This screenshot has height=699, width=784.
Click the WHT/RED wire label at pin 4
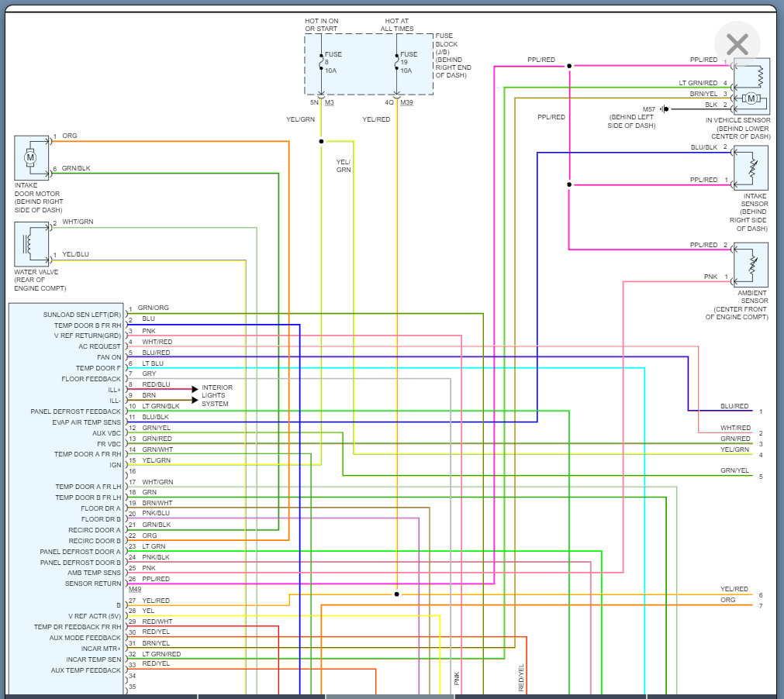coord(157,342)
